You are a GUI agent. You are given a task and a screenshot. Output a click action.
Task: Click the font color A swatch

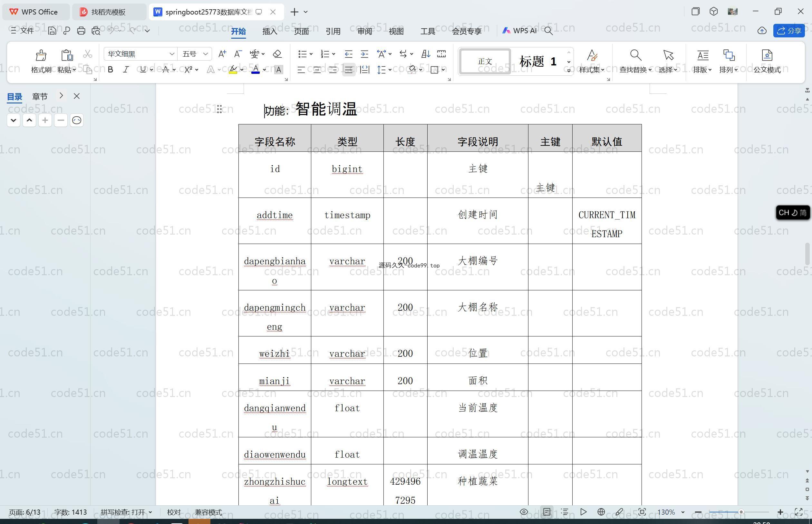(256, 69)
